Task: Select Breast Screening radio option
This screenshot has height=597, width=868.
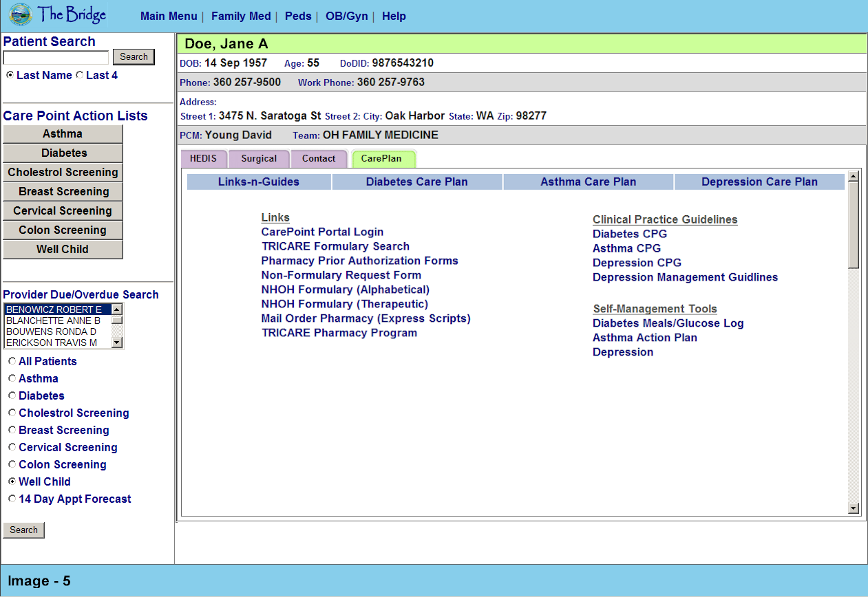Action: pyautogui.click(x=12, y=430)
